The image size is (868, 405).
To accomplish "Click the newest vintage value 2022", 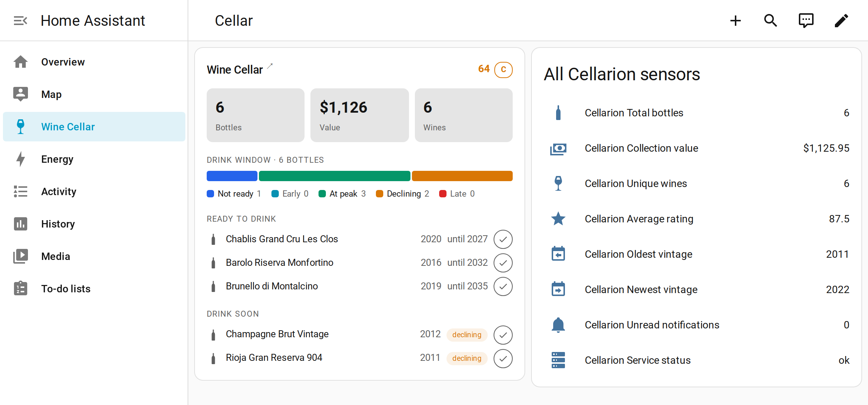I will 838,289.
